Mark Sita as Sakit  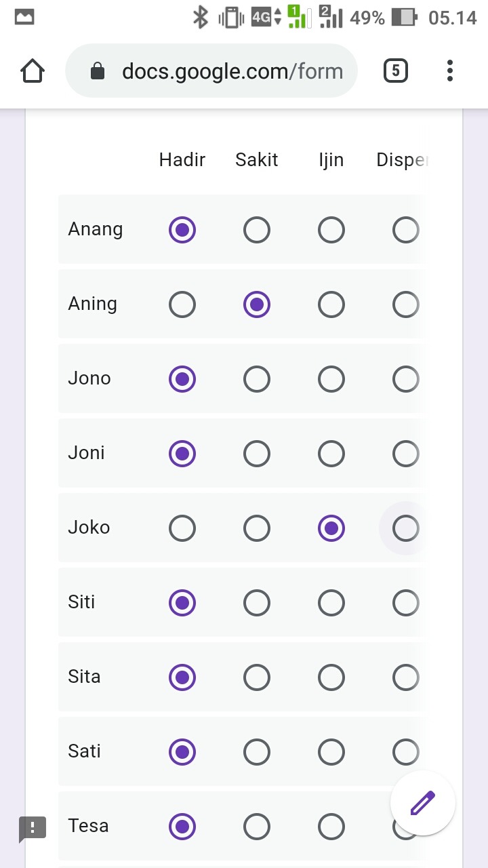point(257,677)
